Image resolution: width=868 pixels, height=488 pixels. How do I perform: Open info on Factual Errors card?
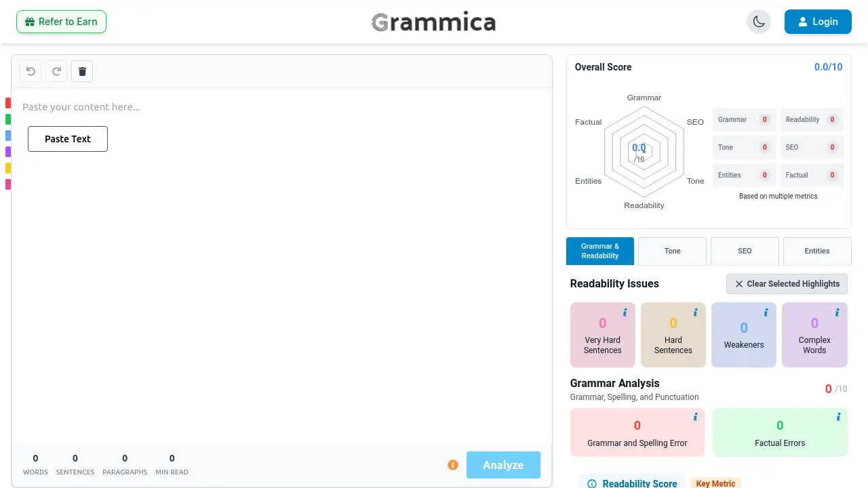click(838, 417)
